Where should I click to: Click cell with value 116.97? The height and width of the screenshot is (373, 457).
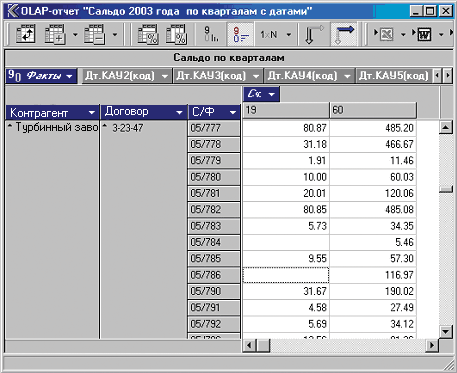click(373, 275)
